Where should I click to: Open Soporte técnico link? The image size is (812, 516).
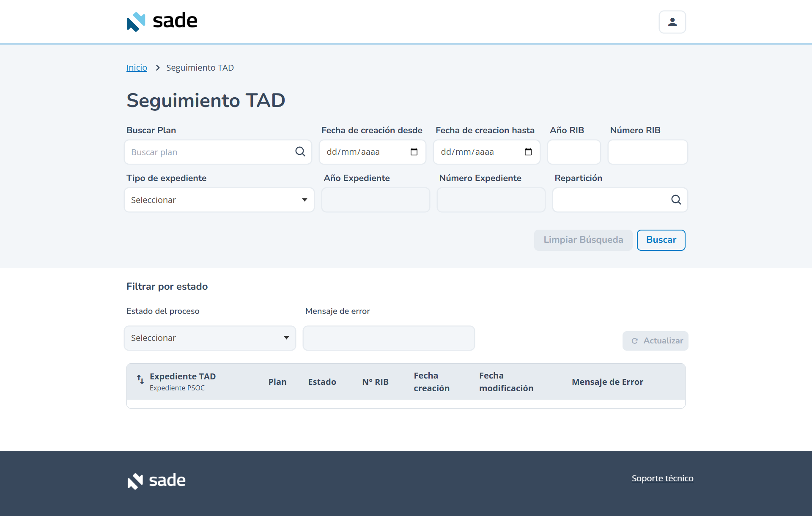click(662, 478)
